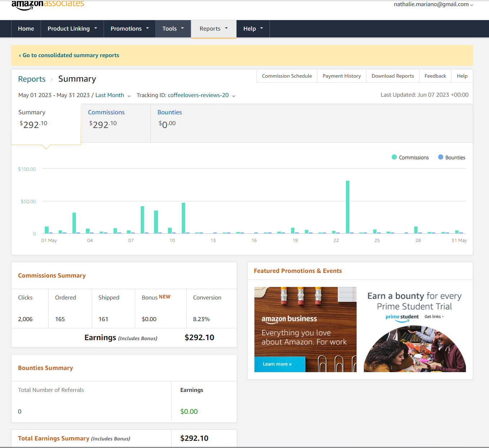The height and width of the screenshot is (448, 489).
Task: Click the Bonus value $0.00
Action: [x=149, y=319]
